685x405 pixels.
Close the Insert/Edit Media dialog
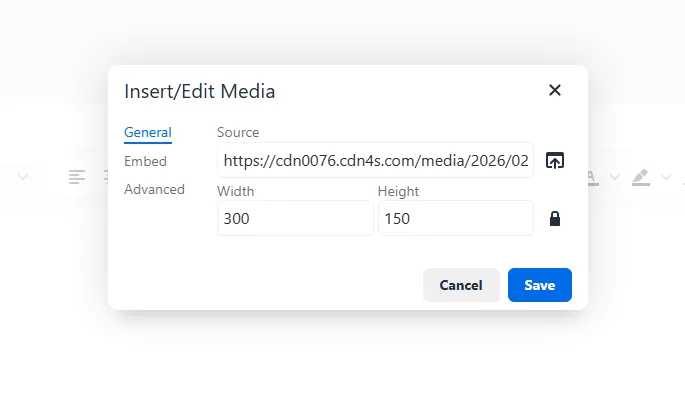[555, 90]
